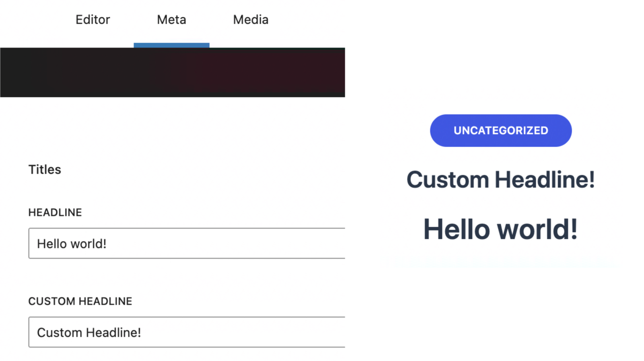
Task: Click the gap between the Headline and Custom Headline fields
Action: [186, 279]
